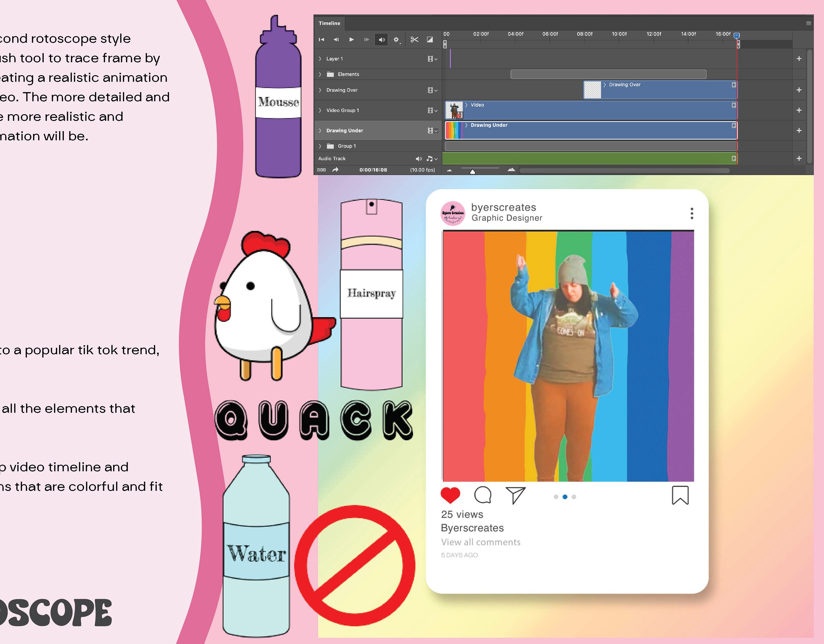Convert to frame animation icon
Viewport: 824px width, 644px height.
[x=322, y=170]
